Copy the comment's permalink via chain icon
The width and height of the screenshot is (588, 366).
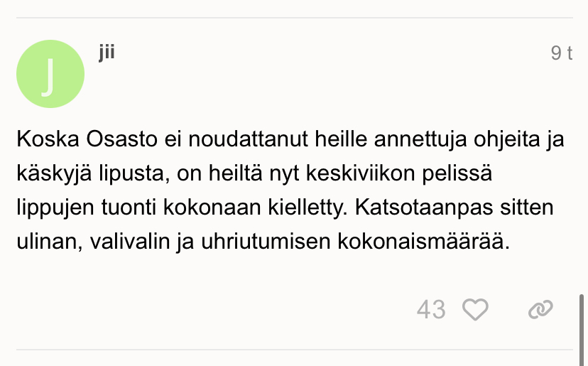[540, 309]
